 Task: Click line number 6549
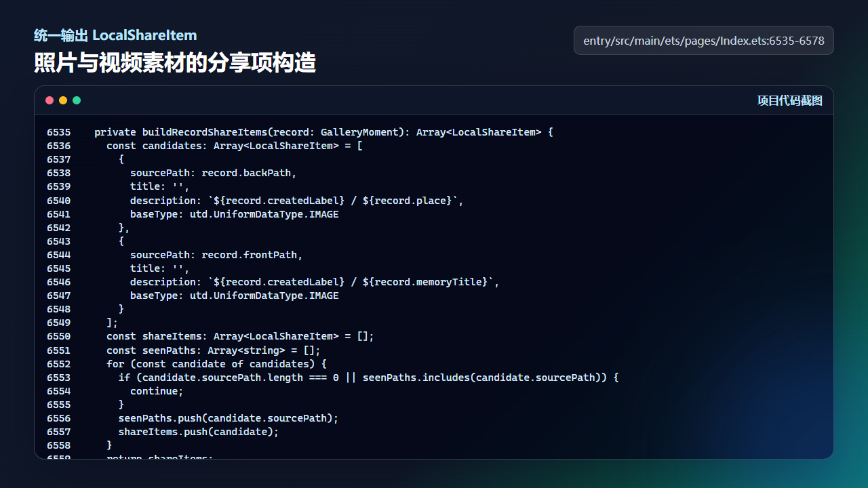point(59,323)
